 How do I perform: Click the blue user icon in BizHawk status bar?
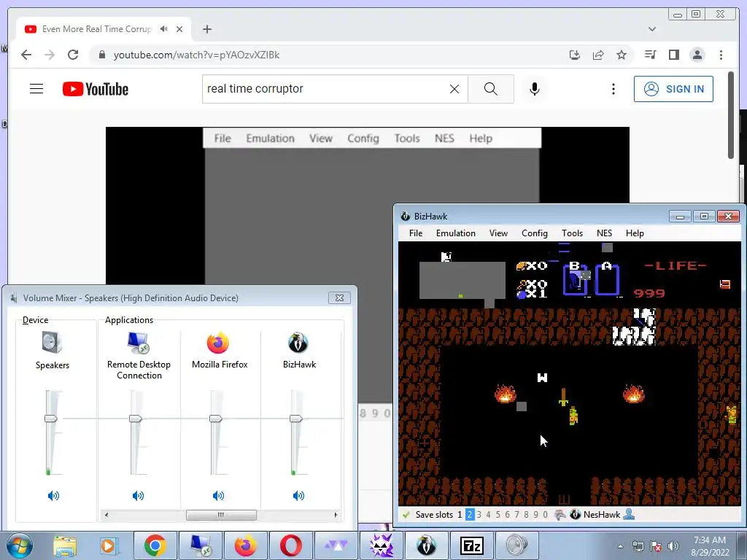tap(629, 514)
